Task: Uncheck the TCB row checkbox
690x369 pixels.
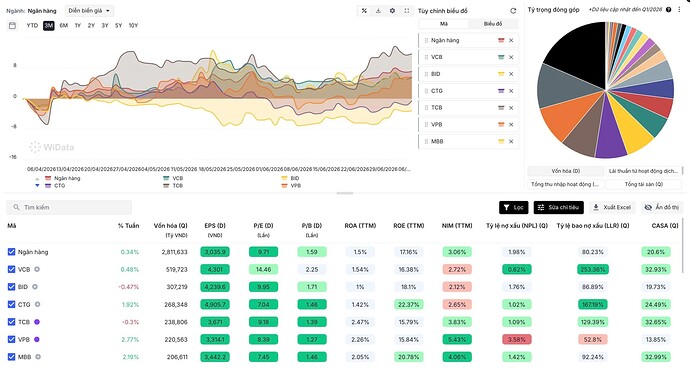Action: (11, 322)
